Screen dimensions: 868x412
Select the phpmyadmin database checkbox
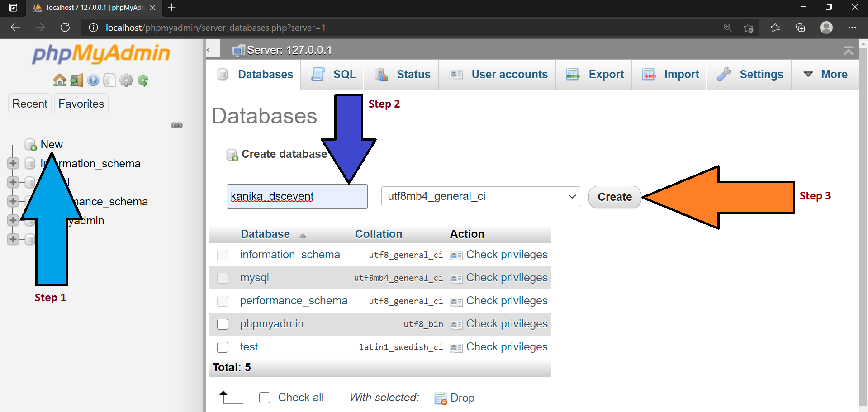(x=223, y=324)
